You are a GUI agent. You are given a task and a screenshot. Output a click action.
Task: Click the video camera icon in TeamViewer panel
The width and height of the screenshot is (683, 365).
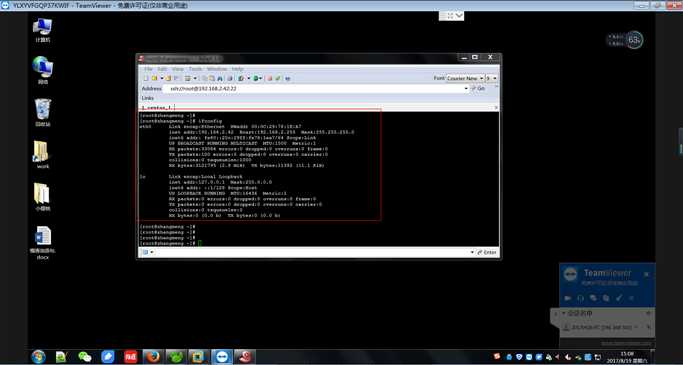[x=568, y=298]
